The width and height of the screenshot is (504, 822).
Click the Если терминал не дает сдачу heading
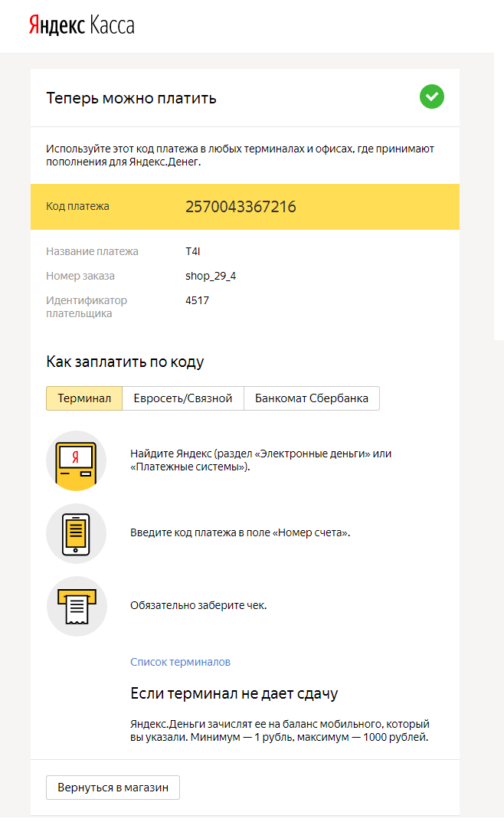coord(234,694)
